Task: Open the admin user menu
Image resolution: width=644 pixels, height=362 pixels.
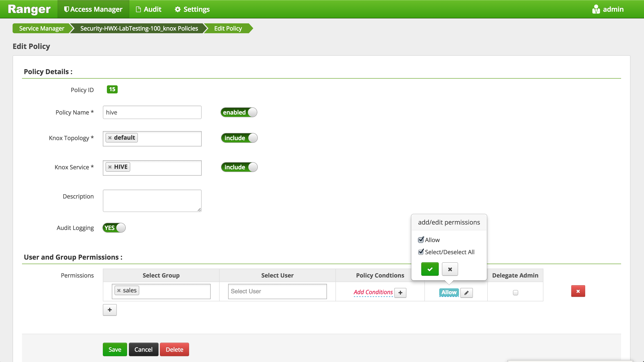Action: click(608, 9)
